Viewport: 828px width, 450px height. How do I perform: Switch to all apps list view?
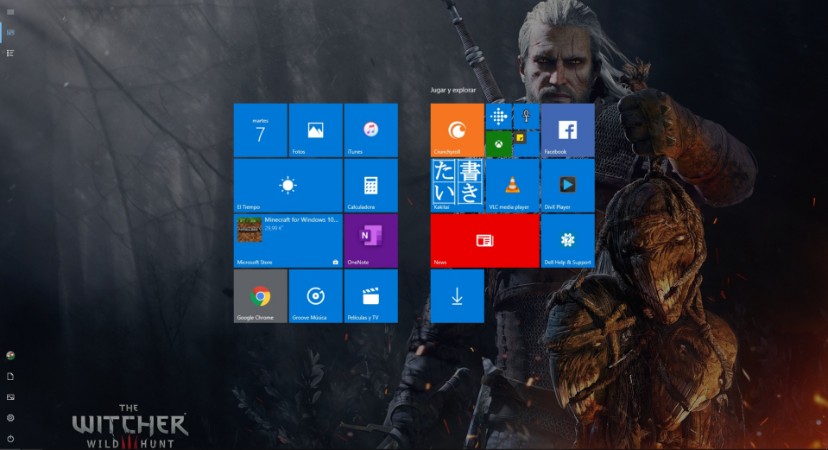(10, 53)
